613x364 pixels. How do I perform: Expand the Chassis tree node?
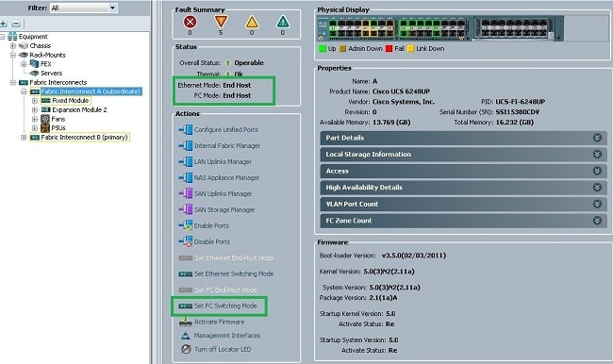13,46
